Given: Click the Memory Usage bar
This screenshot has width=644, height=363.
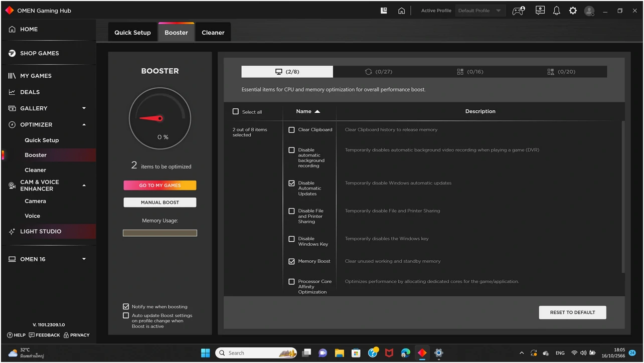Looking at the screenshot, I should point(160,233).
